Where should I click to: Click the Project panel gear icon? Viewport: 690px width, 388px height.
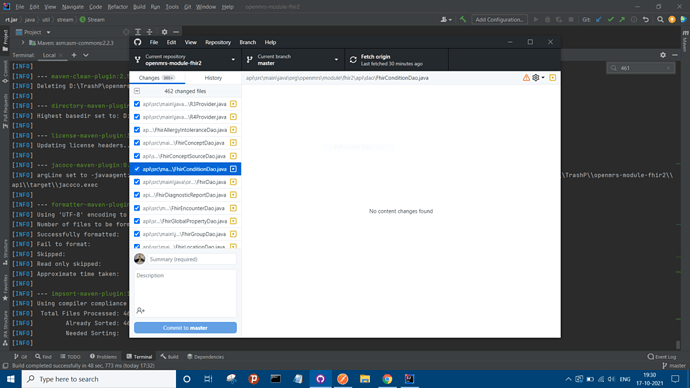[164, 32]
